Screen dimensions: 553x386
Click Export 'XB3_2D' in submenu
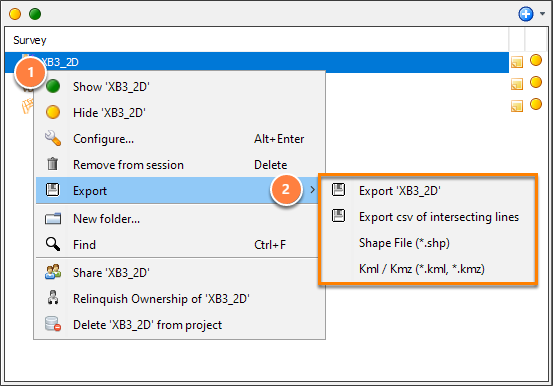[428, 191]
